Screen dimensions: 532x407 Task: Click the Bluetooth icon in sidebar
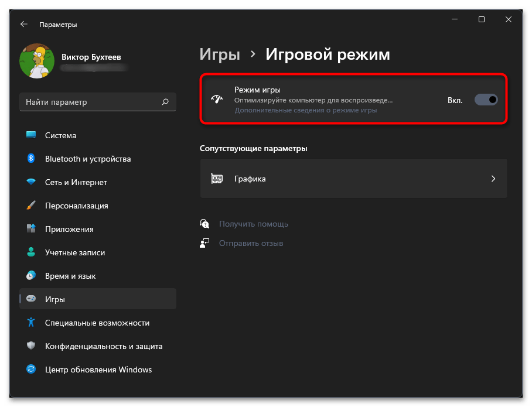(31, 158)
